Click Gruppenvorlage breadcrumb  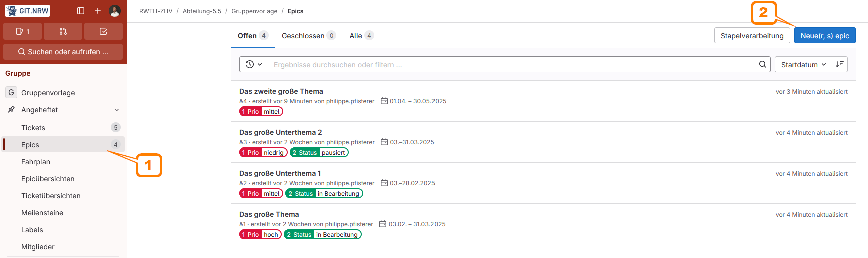254,11
